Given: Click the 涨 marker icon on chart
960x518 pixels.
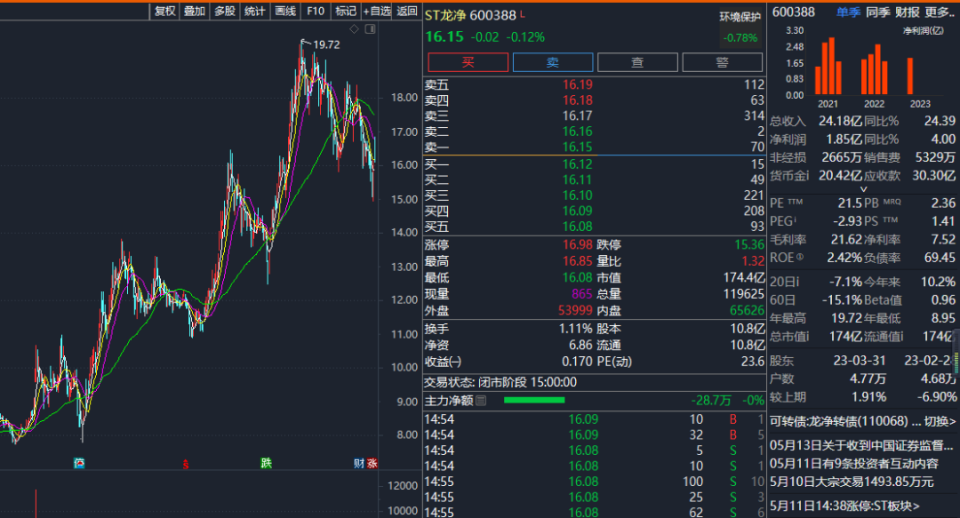Looking at the screenshot, I should point(372,462).
